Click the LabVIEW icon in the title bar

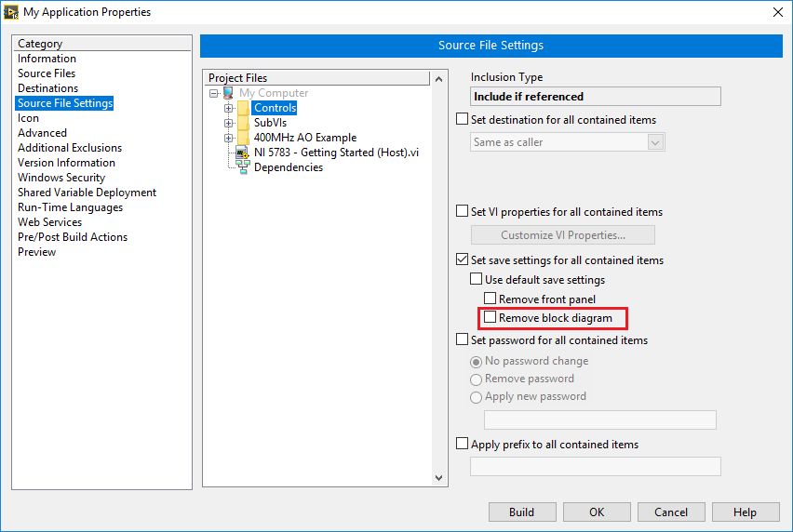(11, 12)
